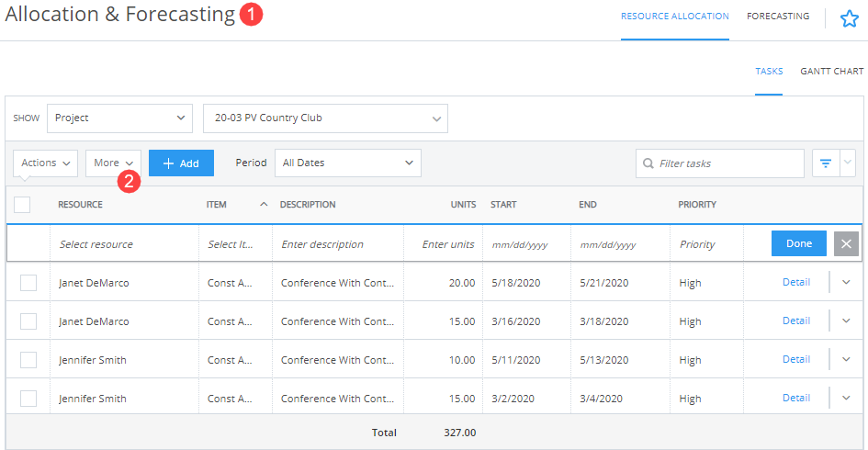The width and height of the screenshot is (868, 450).
Task: Switch to Forecasting tab
Action: pos(778,17)
